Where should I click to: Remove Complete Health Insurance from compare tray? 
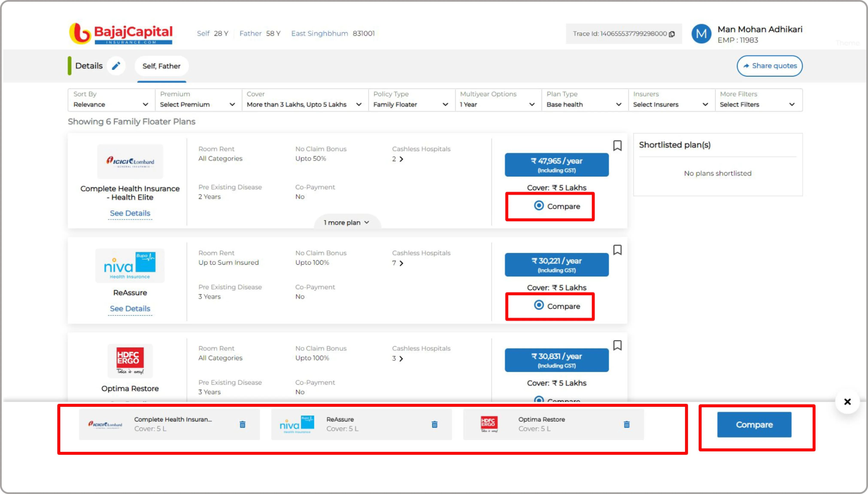(x=242, y=424)
